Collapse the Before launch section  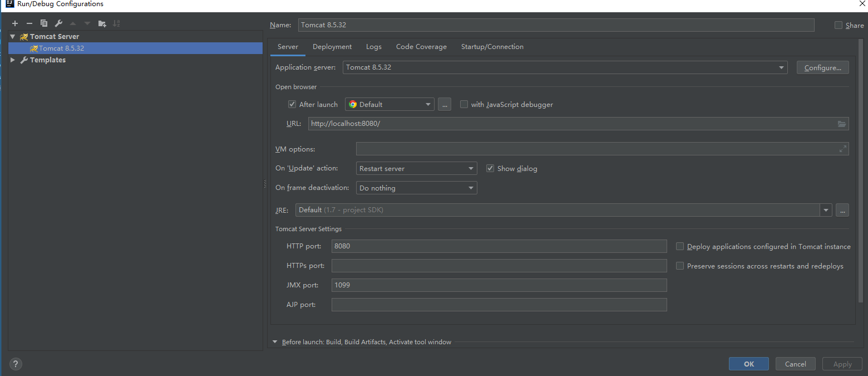[x=275, y=342]
